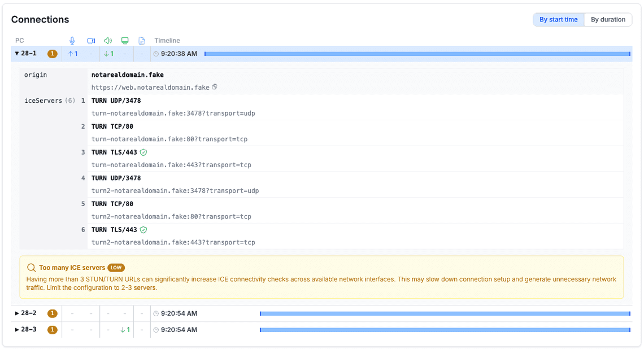Click magnifier icon in ICE servers warning
The height and width of the screenshot is (349, 644).
click(31, 268)
